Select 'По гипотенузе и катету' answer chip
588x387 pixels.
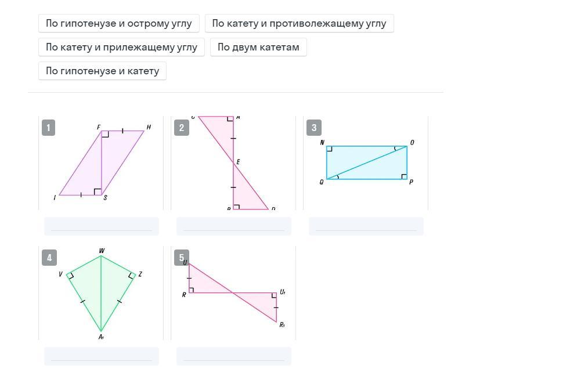(x=102, y=71)
